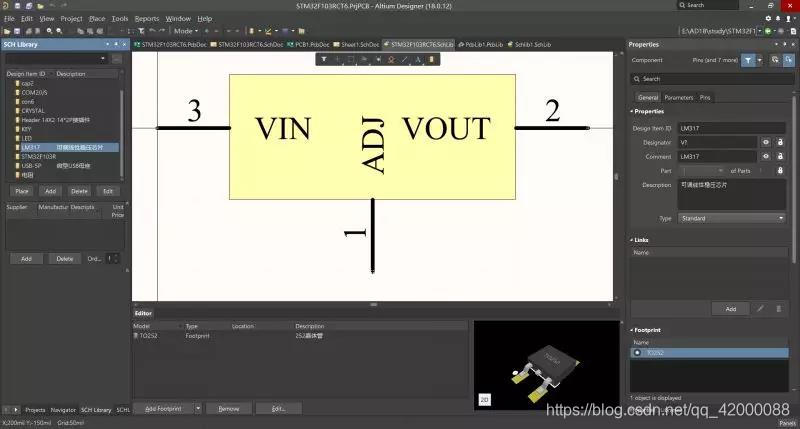Open the Type dropdown set to Standard
Image resolution: width=800 pixels, height=429 pixels.
click(732, 217)
